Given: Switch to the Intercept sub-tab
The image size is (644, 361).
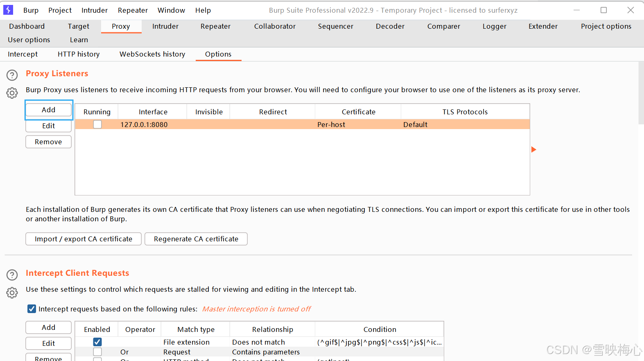Looking at the screenshot, I should pos(23,54).
